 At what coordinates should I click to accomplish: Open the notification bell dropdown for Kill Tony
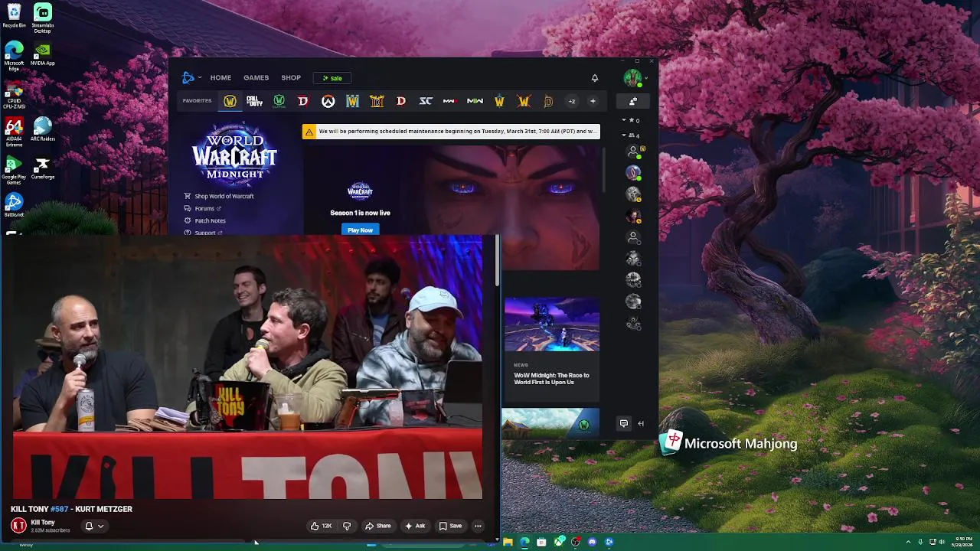pyautogui.click(x=94, y=526)
